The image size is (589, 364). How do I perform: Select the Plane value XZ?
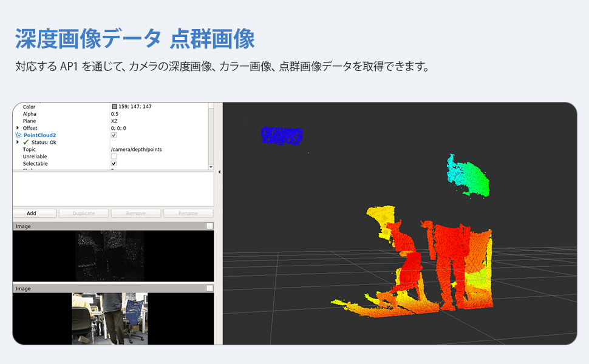[114, 121]
